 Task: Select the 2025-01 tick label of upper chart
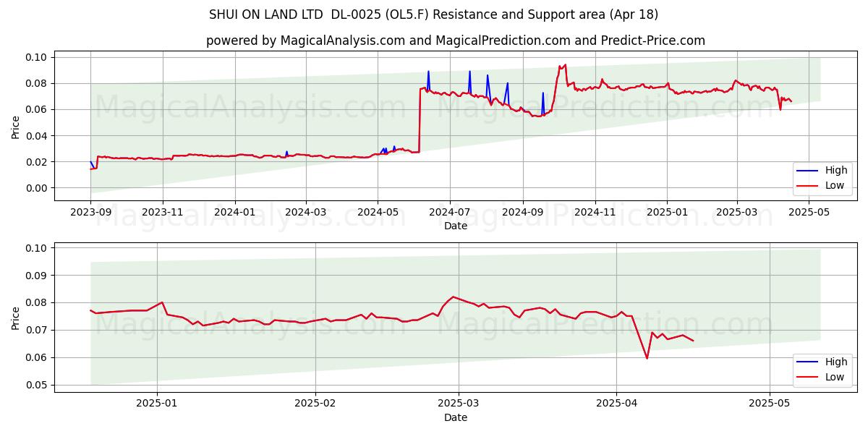point(667,213)
